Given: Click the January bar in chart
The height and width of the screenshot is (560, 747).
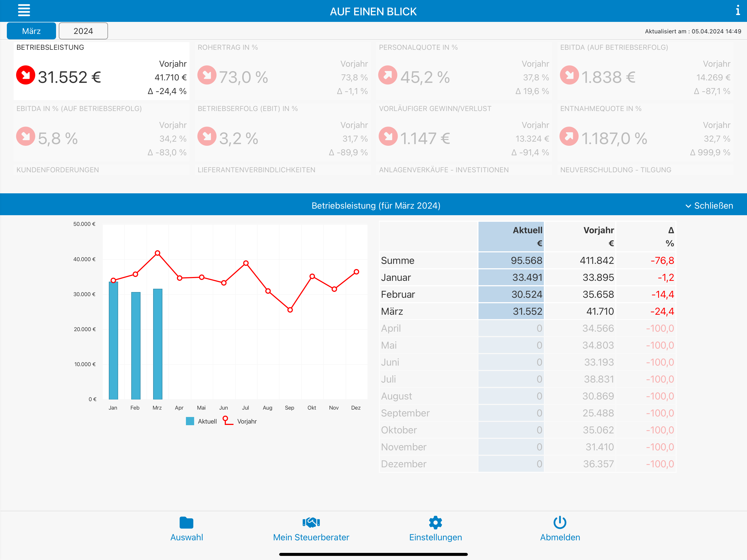Looking at the screenshot, I should 113,341.
